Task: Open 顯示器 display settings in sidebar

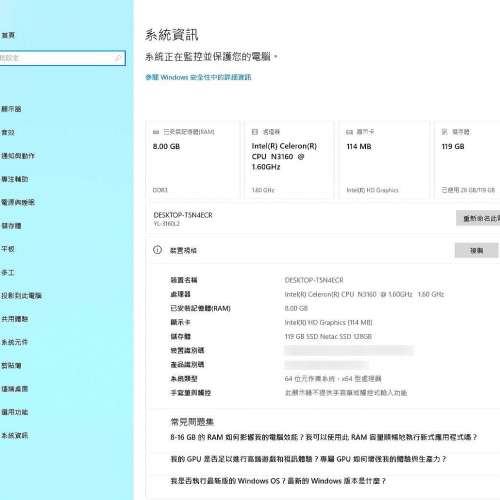Action: [11, 109]
